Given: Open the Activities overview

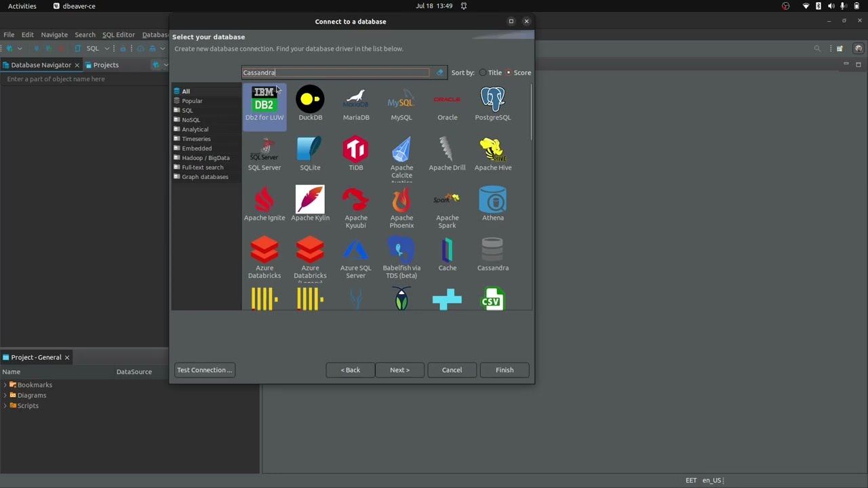Looking at the screenshot, I should (22, 6).
